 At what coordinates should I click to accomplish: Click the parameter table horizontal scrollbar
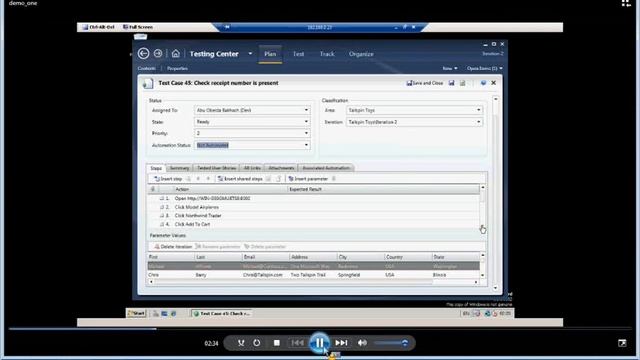point(313,282)
